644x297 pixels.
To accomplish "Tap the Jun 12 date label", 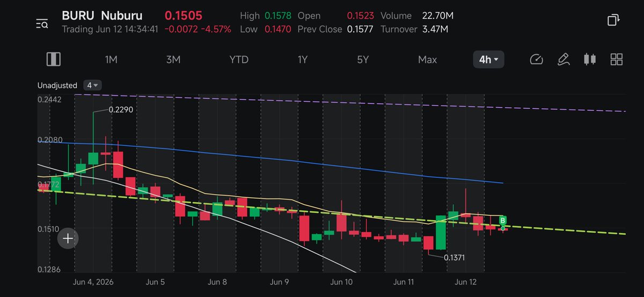I will 466,281.
